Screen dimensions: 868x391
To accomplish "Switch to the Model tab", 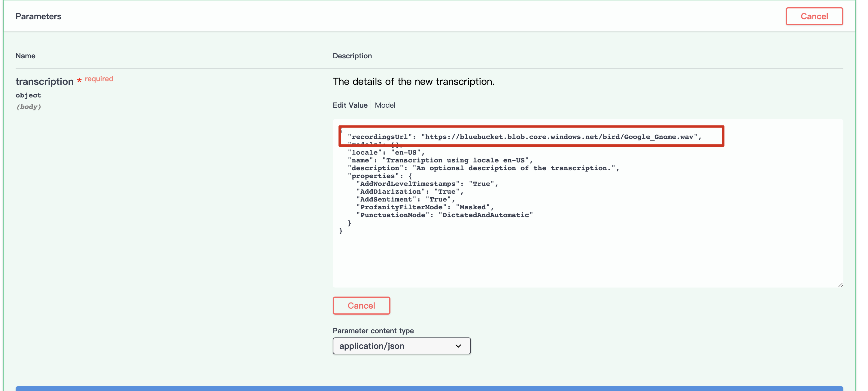I will [385, 105].
